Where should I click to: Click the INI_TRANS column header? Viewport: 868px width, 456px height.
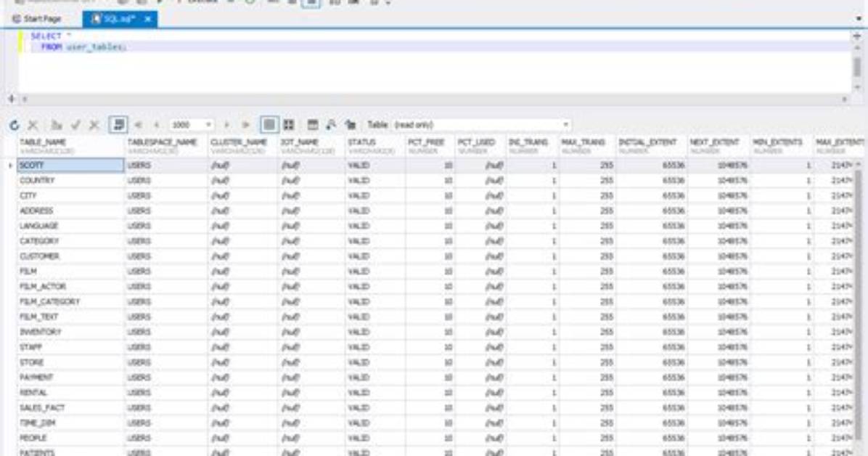532,146
